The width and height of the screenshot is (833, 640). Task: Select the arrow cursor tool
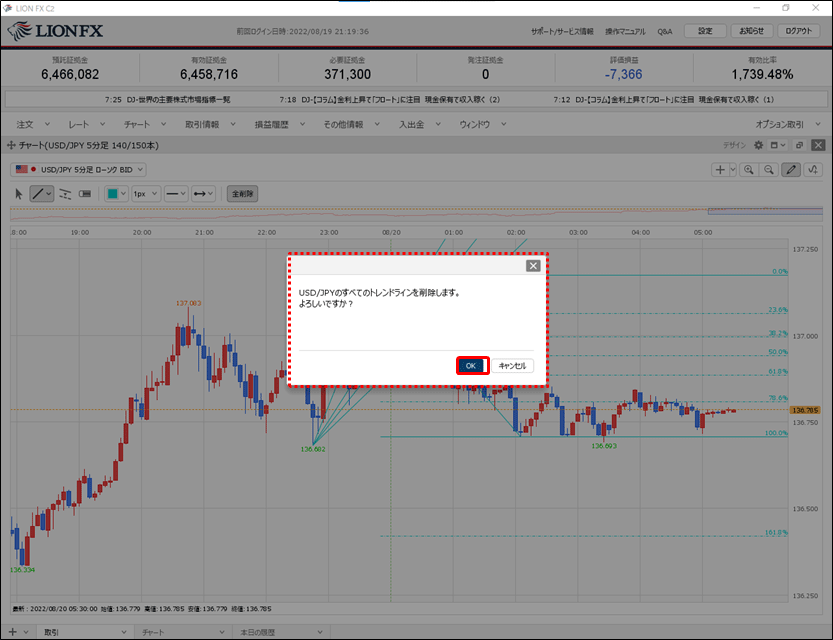tap(19, 194)
